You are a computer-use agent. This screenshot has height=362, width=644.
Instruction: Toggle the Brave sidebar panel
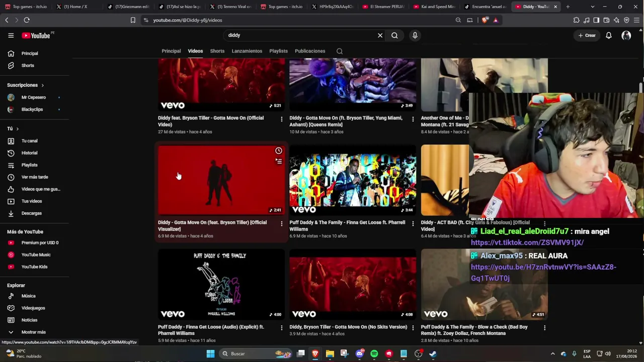point(596,20)
